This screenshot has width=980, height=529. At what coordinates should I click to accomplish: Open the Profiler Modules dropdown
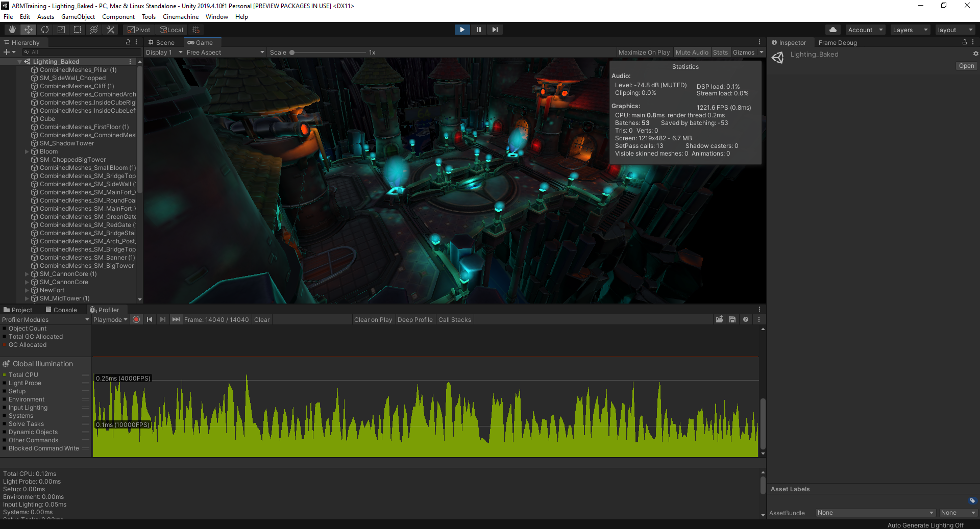point(45,319)
